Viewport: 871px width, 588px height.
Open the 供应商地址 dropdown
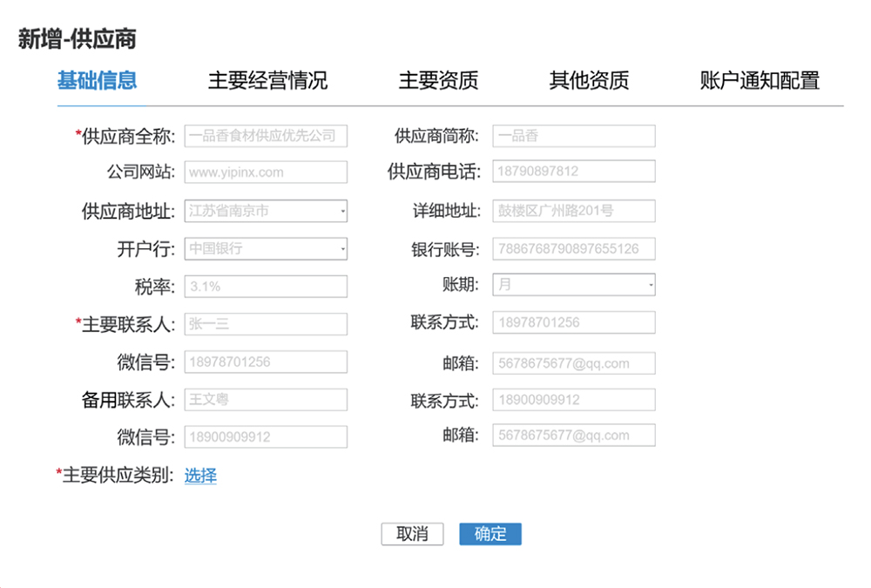[266, 211]
